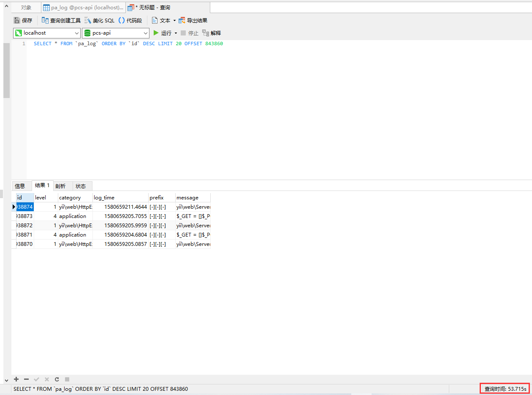Select log_time cell 1580659205.9959

[x=120, y=226]
